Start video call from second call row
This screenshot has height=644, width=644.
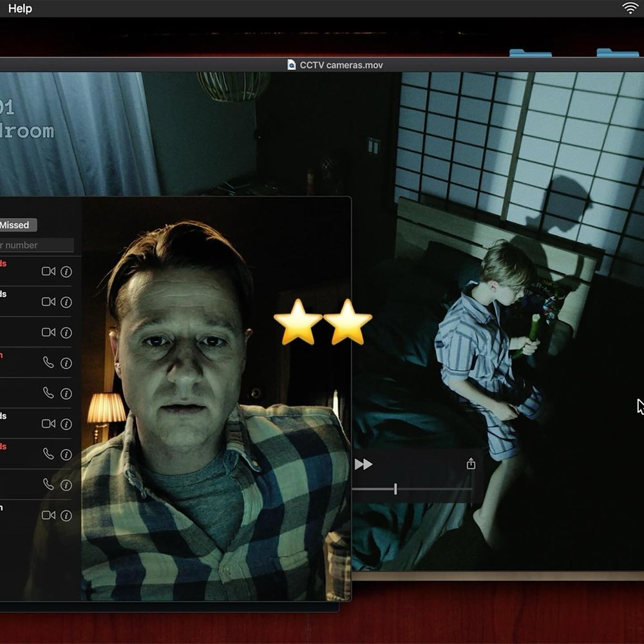point(48,302)
